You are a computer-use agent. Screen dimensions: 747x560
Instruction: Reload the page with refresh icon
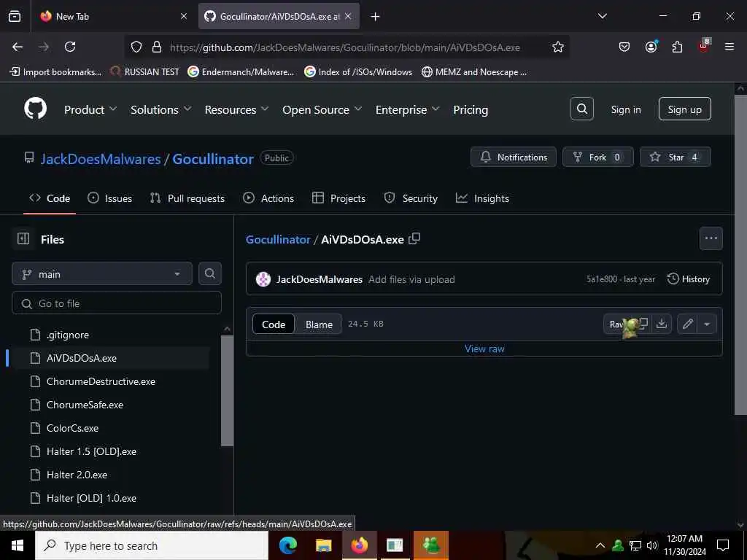pos(70,47)
